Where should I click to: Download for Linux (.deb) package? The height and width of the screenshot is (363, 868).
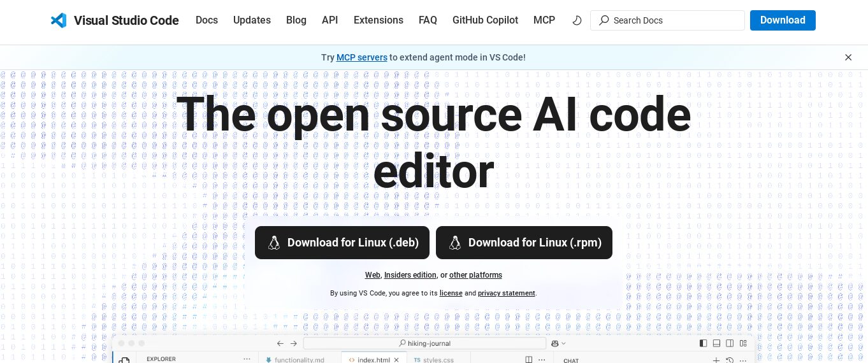point(342,243)
